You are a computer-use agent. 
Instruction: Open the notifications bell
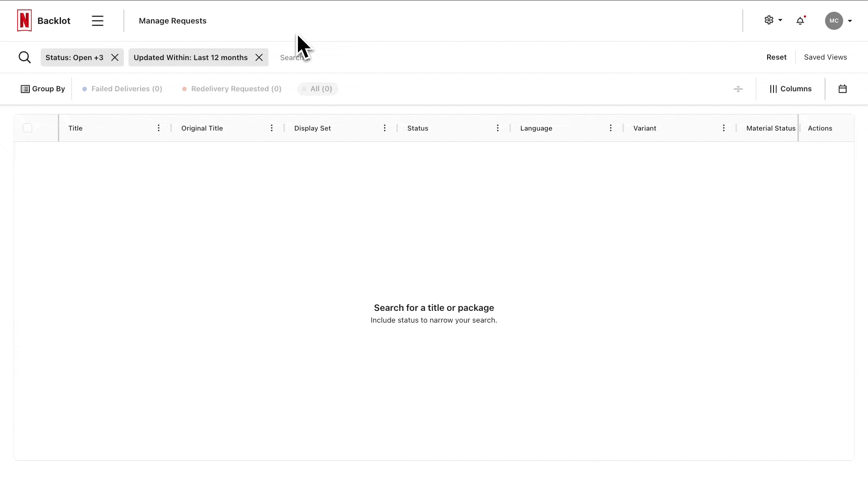tap(801, 20)
